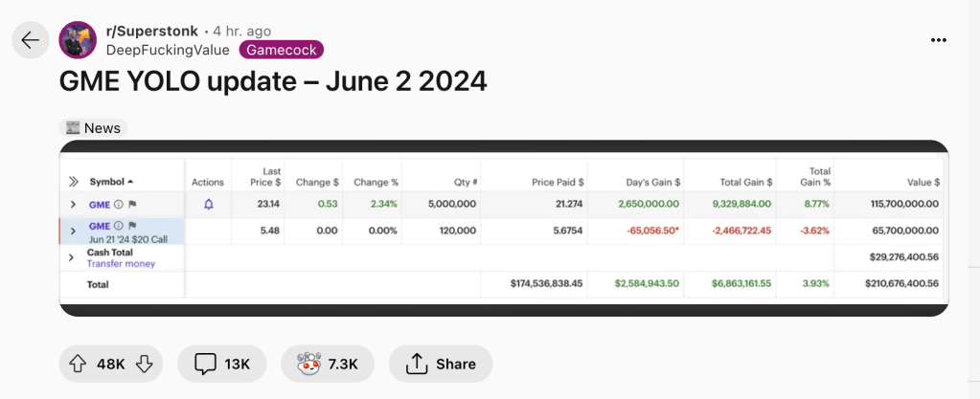Collapse columns with double-chevron icon
Viewport: 980px width, 399px height.
click(x=73, y=181)
